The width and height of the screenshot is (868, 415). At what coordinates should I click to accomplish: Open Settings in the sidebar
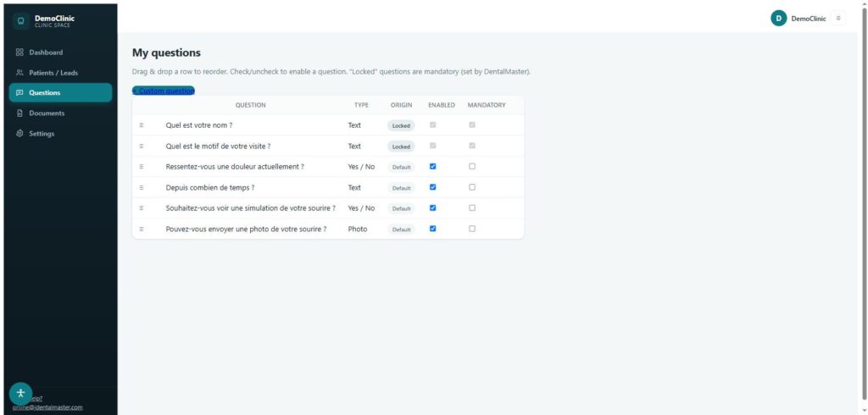point(60,133)
